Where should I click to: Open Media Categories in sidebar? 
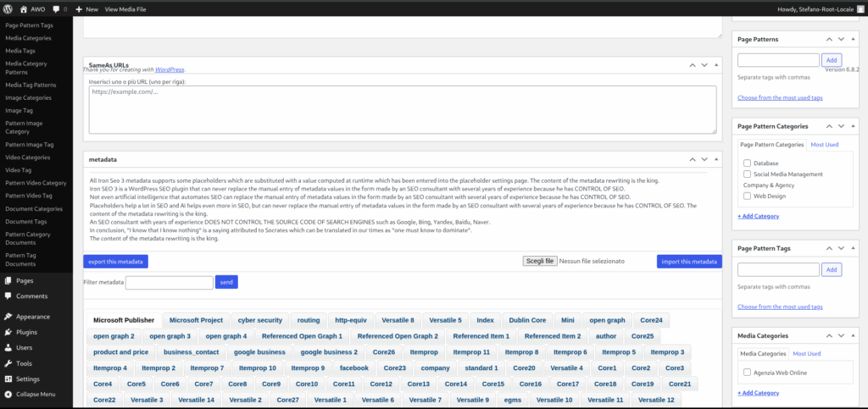[x=28, y=38]
